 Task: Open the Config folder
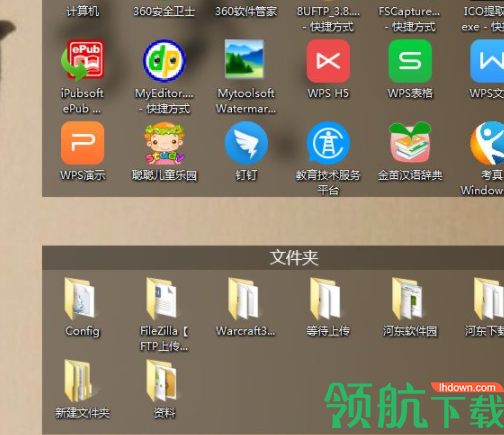pos(80,298)
